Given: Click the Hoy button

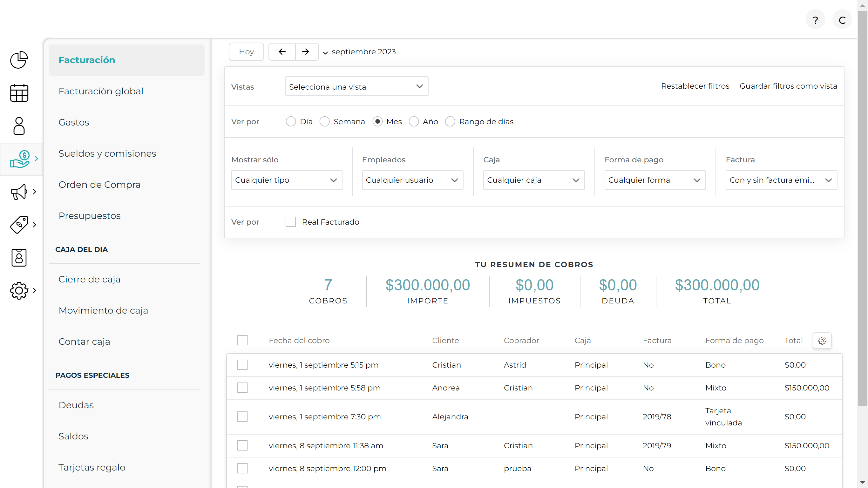Looking at the screenshot, I should point(246,51).
